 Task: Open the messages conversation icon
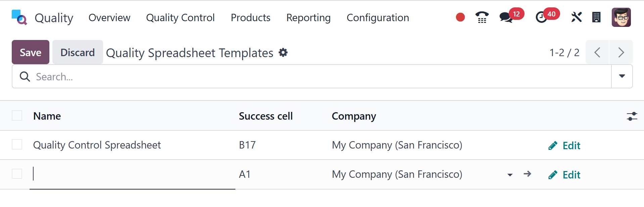click(506, 17)
